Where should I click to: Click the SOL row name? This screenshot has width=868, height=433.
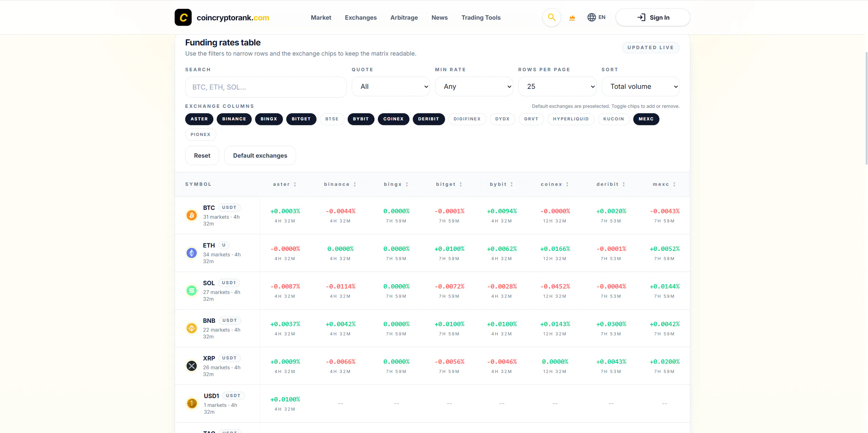[209, 283]
